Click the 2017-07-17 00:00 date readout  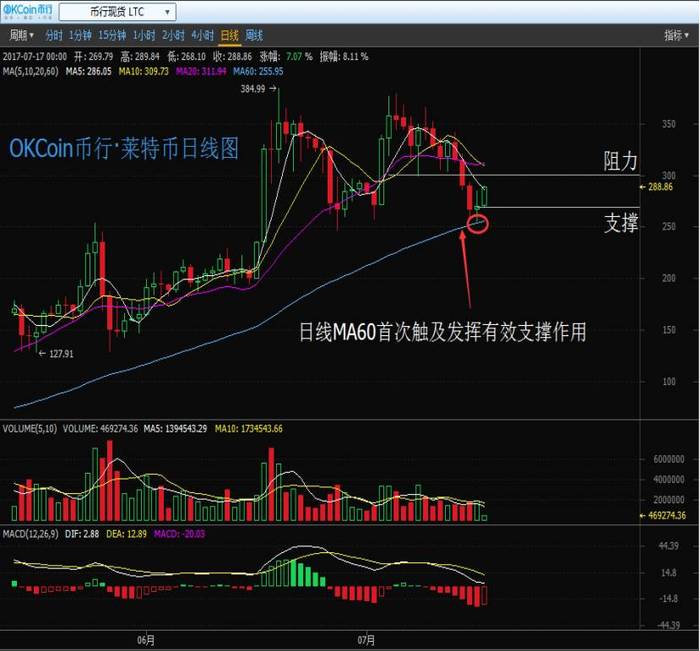coord(35,57)
